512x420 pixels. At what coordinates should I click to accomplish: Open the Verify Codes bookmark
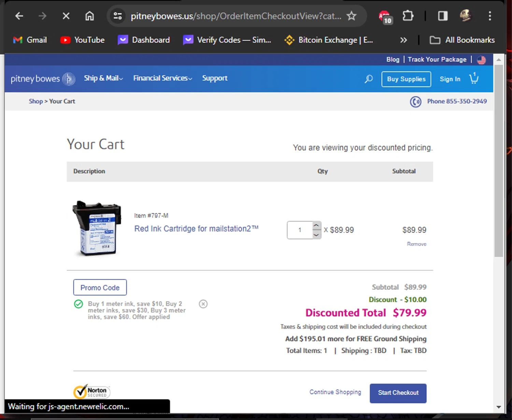pyautogui.click(x=227, y=40)
